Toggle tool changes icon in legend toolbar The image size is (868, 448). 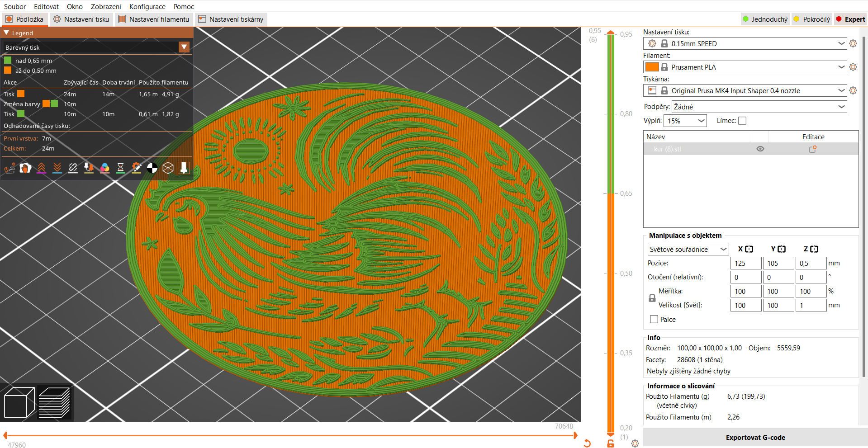[x=89, y=168]
